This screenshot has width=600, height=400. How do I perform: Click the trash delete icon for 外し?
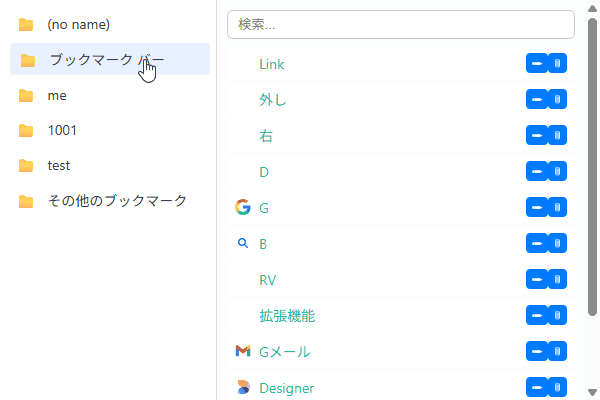557,99
